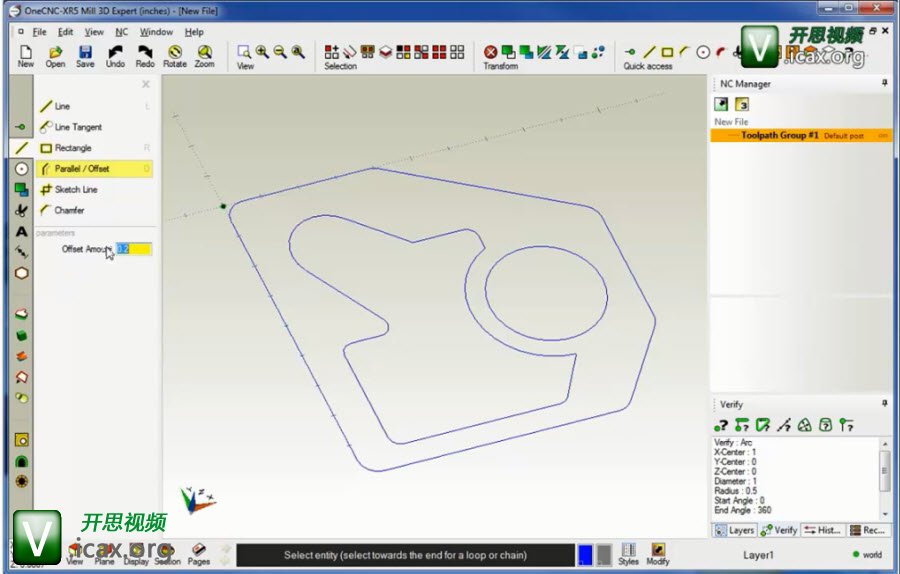This screenshot has width=900, height=574.
Task: Select Toolpath Group #1 in NC Manager
Action: click(780, 135)
